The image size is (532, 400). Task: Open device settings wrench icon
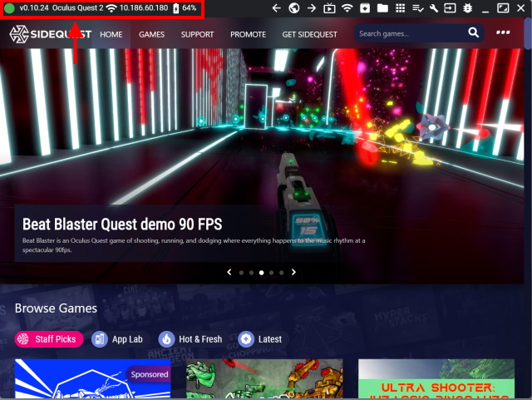[x=434, y=7]
